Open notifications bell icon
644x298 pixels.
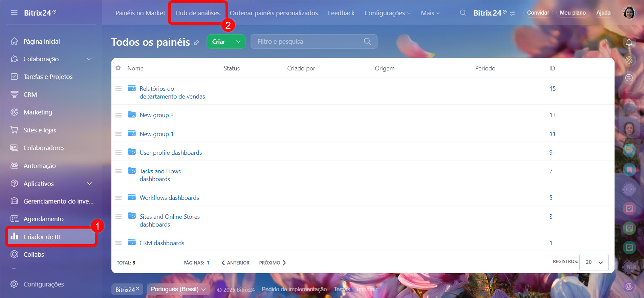pyautogui.click(x=629, y=42)
